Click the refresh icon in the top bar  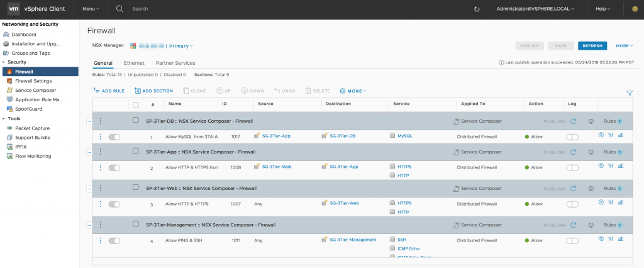coord(477,9)
